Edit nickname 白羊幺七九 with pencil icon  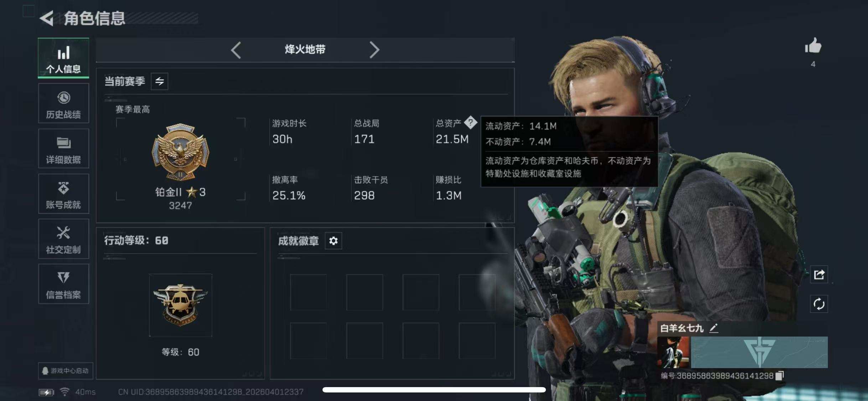pyautogui.click(x=713, y=328)
